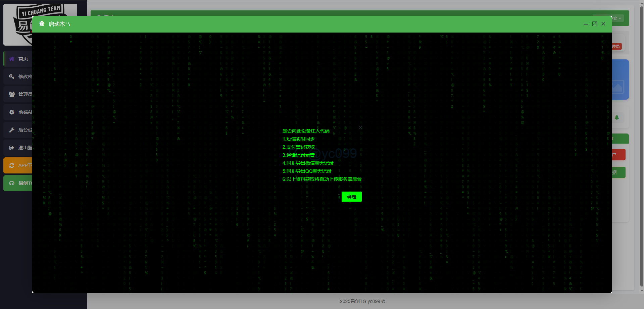Select the gear icon beside 前端API
The width and height of the screenshot is (644, 309).
(12, 112)
